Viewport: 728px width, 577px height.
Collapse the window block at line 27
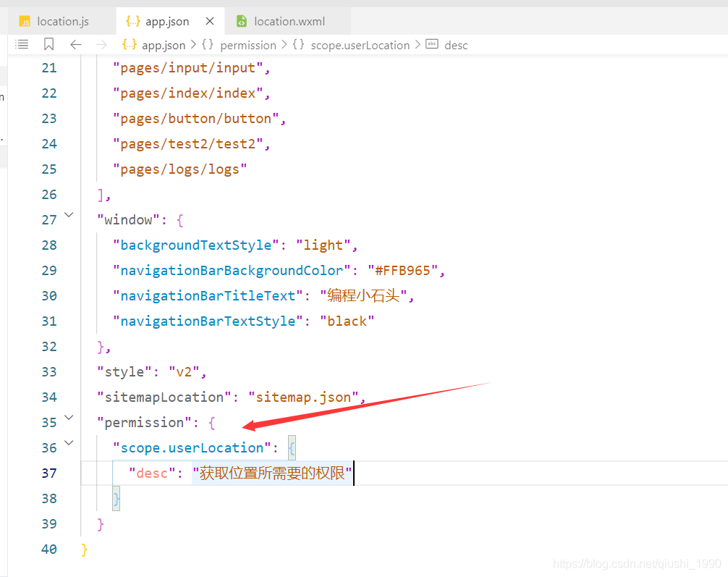click(x=69, y=214)
